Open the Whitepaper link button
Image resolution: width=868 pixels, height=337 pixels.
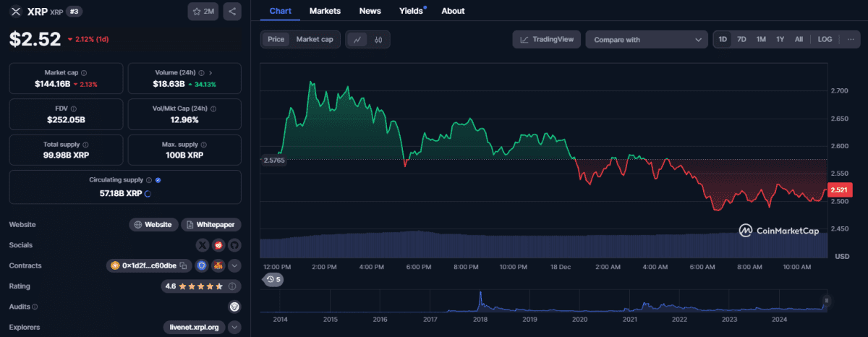[210, 225]
